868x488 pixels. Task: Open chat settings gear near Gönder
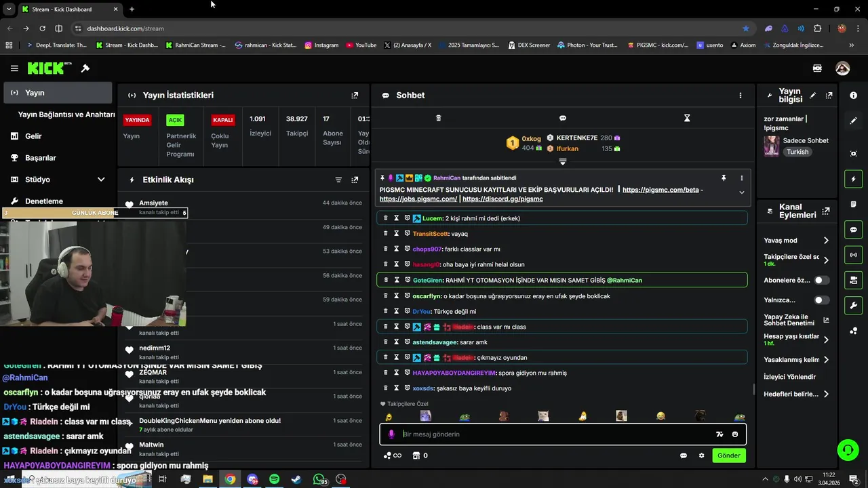701,455
